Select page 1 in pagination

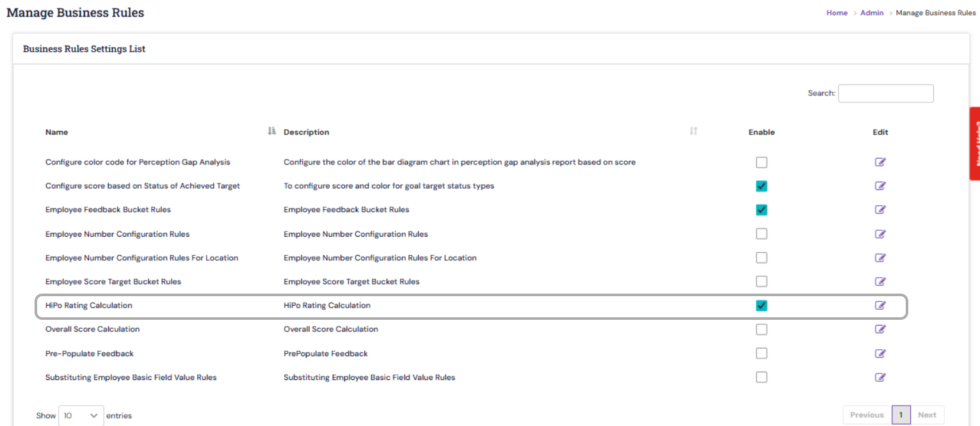(x=901, y=415)
